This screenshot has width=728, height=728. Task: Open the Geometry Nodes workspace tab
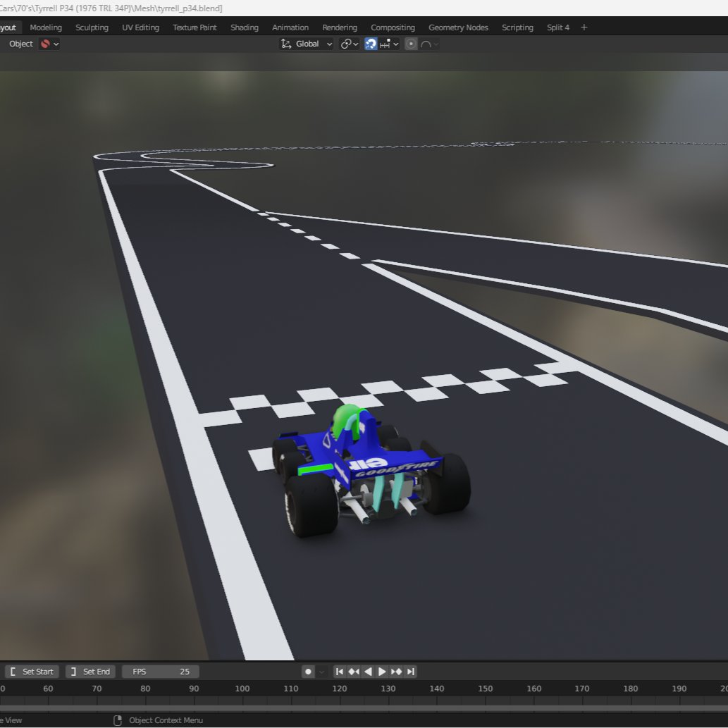(x=458, y=27)
